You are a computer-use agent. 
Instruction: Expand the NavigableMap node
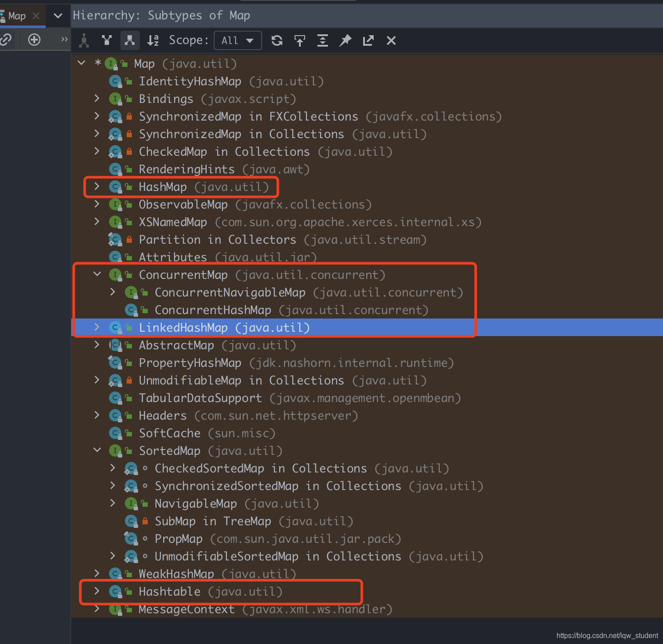113,503
